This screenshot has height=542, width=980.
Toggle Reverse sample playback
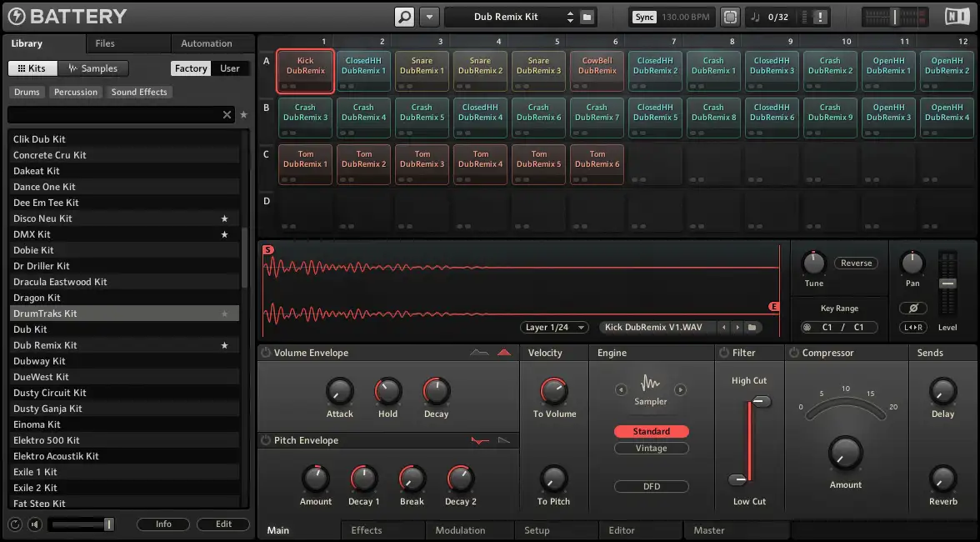[x=855, y=263]
